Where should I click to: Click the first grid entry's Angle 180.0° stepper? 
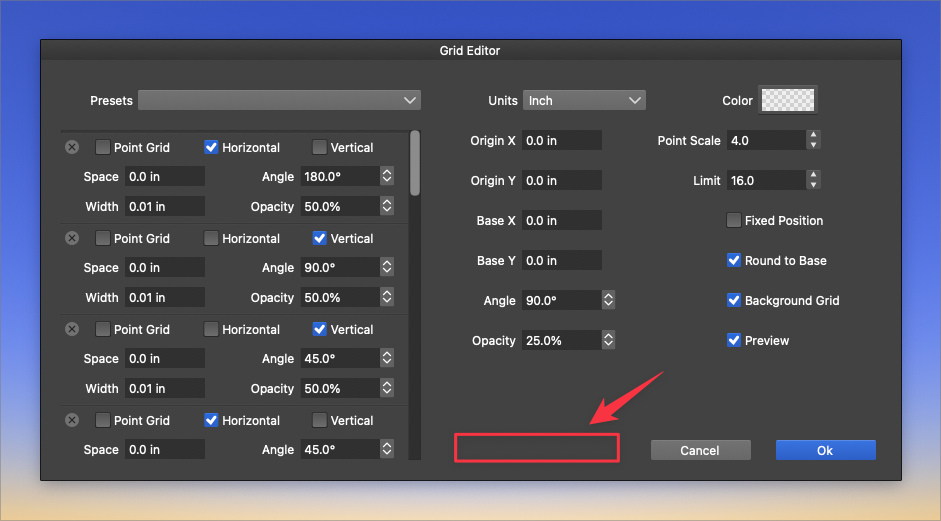pyautogui.click(x=387, y=176)
